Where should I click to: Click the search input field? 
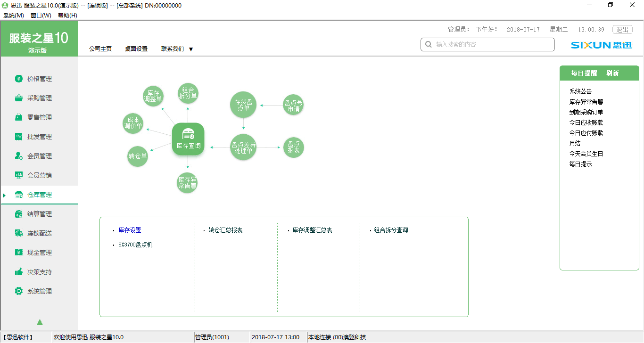(487, 44)
